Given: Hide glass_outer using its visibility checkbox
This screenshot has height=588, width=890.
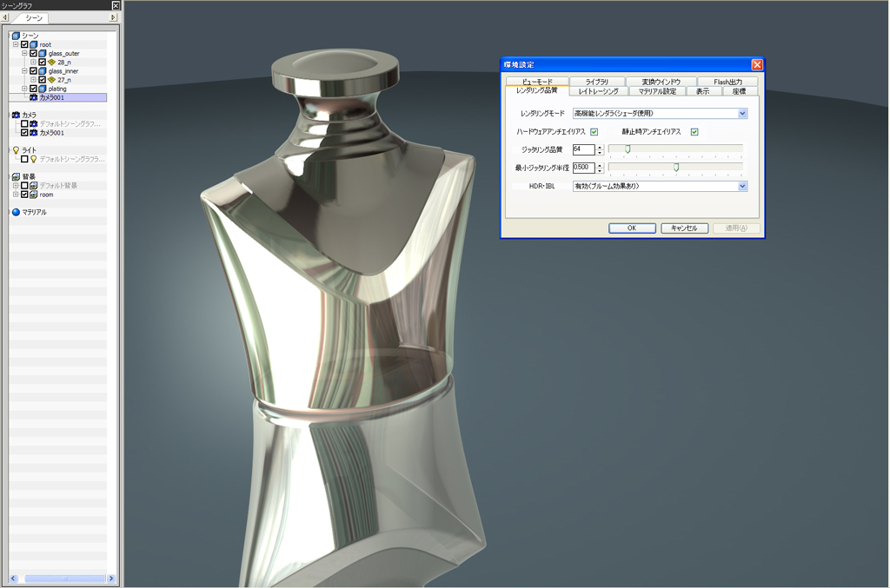Looking at the screenshot, I should pyautogui.click(x=33, y=53).
